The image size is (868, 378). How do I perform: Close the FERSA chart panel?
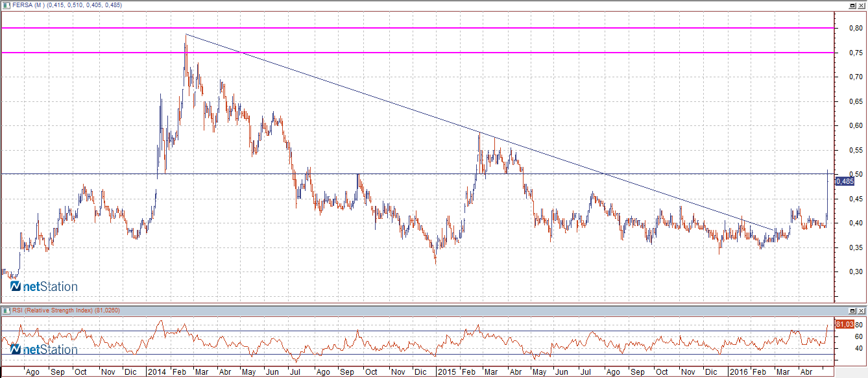coord(862,5)
